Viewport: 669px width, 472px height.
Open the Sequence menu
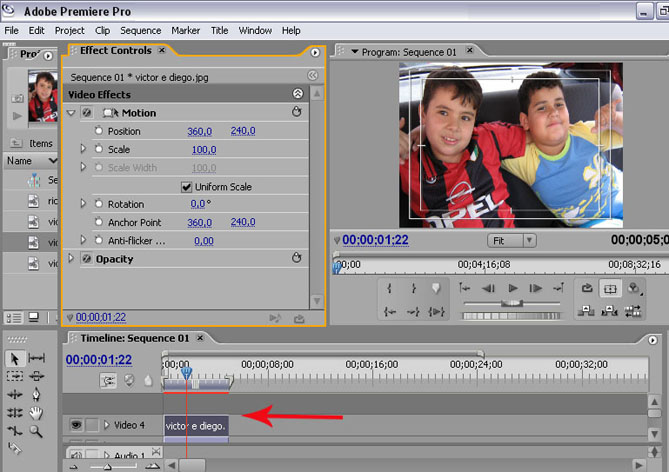pos(140,31)
